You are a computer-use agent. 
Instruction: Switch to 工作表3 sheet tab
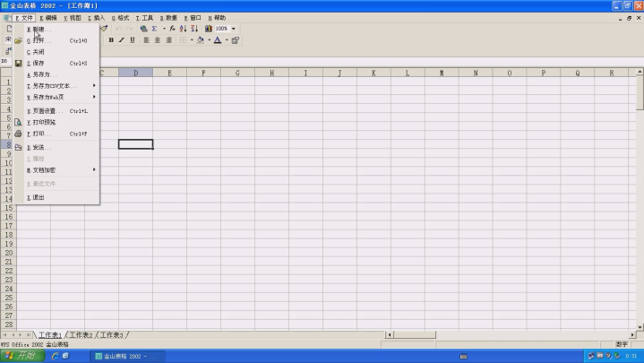tap(112, 335)
